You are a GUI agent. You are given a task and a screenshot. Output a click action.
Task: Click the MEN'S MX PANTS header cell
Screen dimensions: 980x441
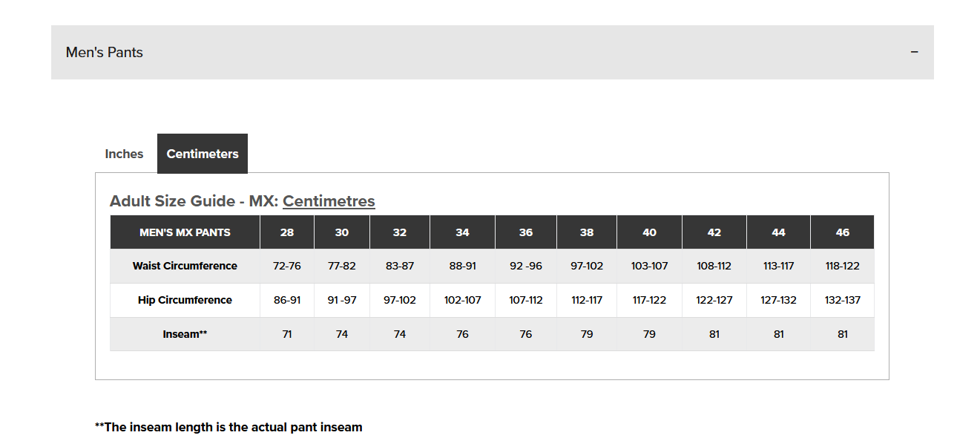pyautogui.click(x=185, y=232)
